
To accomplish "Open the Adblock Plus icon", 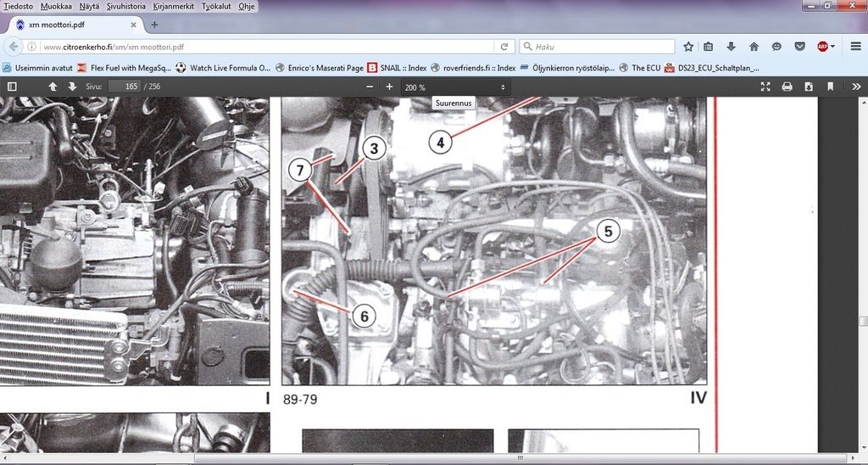I will pyautogui.click(x=822, y=48).
